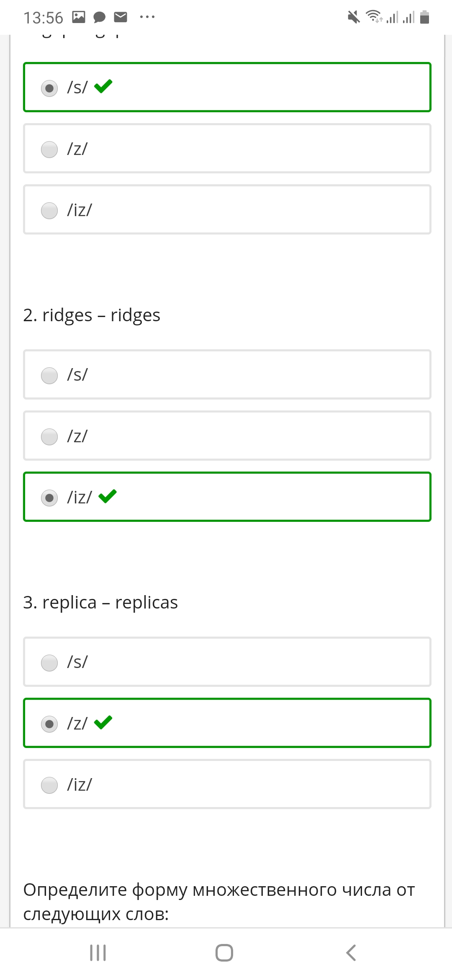Image resolution: width=452 pixels, height=980 pixels.
Task: Open the mail notification icon in status bar
Action: pyautogui.click(x=121, y=17)
